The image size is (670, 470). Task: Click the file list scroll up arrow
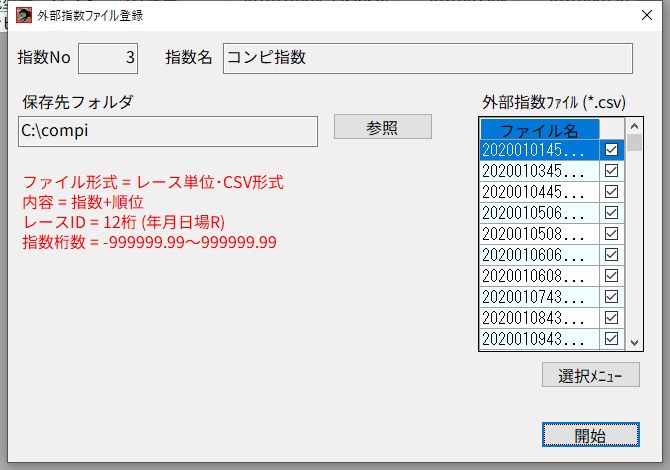pos(635,126)
